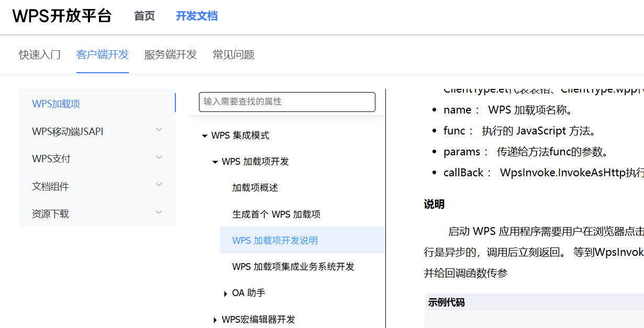Select the WPS宏编辑器开发 tree node
Image resolution: width=644 pixels, height=328 pixels.
coord(259,319)
